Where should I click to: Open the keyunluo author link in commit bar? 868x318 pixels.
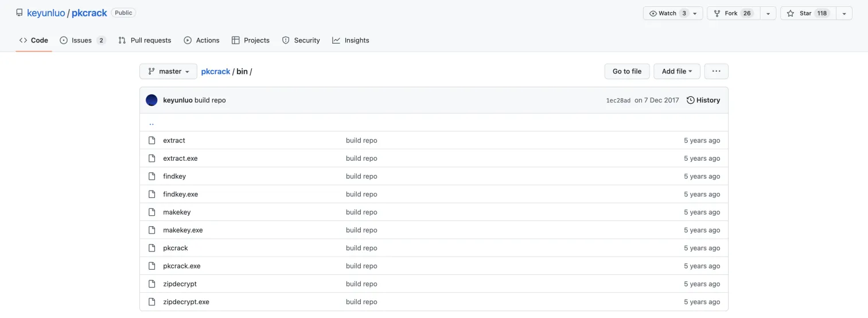click(178, 100)
